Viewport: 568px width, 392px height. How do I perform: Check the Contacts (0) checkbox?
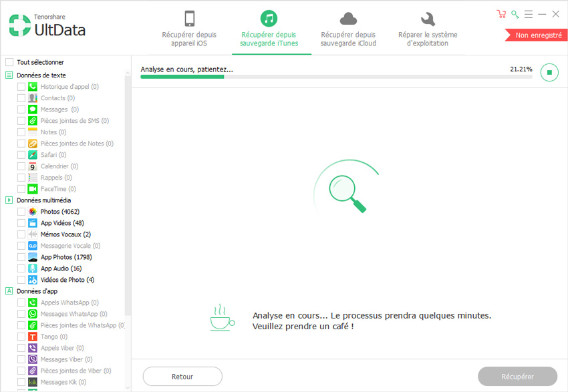(21, 97)
